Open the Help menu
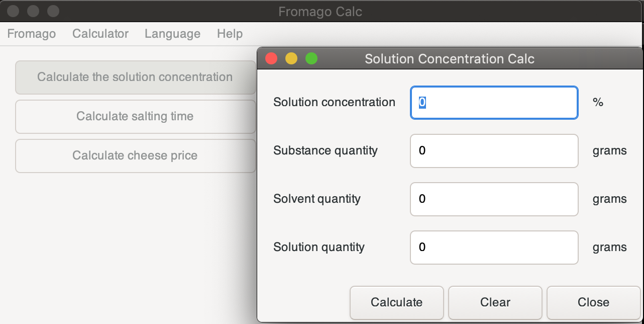This screenshot has height=324, width=644. coord(230,34)
